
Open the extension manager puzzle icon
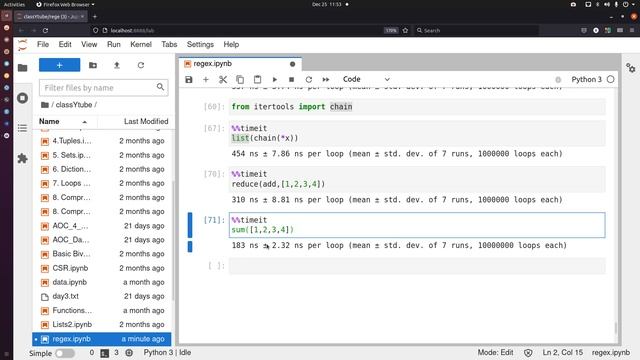[x=22, y=158]
